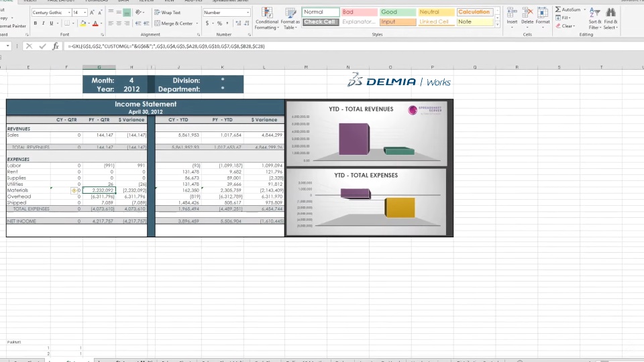The image size is (644, 362).
Task: Toggle underline formatting
Action: coord(52,23)
